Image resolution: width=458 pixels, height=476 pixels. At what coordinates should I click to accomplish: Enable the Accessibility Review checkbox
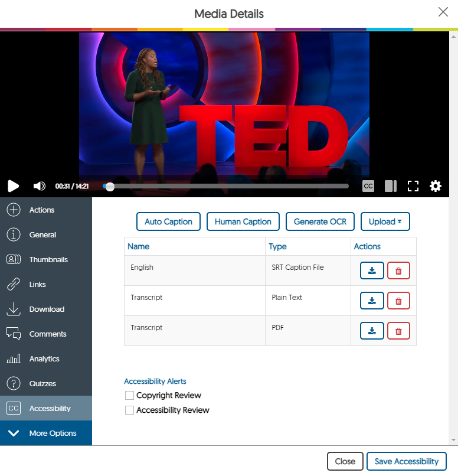(x=129, y=410)
